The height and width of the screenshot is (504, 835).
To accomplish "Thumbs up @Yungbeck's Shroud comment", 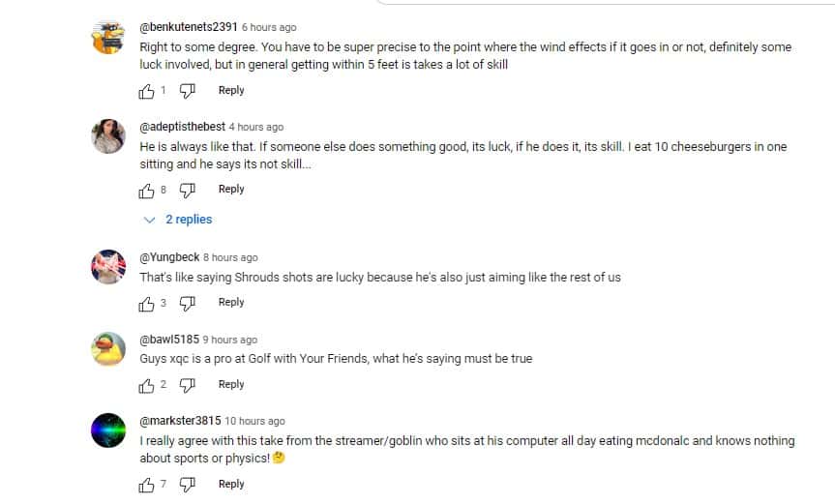I will click(147, 303).
